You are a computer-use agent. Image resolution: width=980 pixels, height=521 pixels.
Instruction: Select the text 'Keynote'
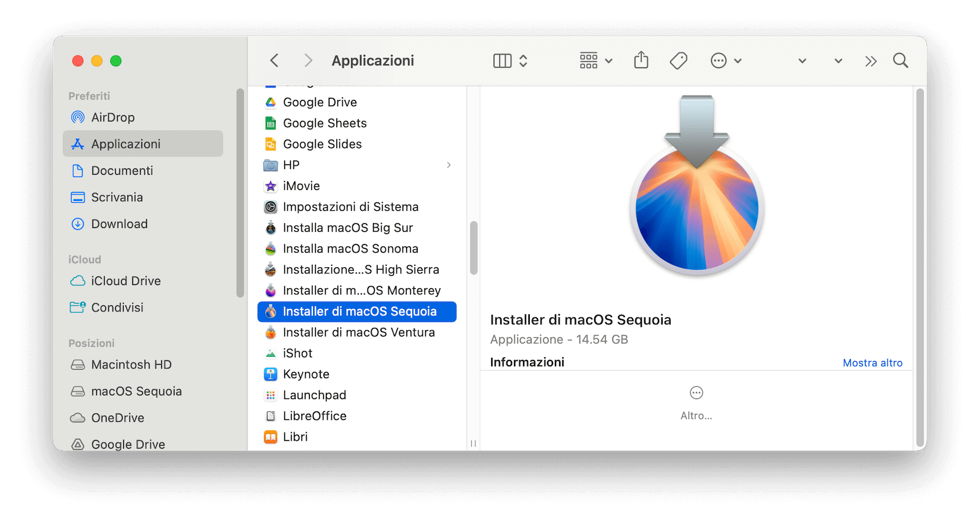pyautogui.click(x=306, y=374)
